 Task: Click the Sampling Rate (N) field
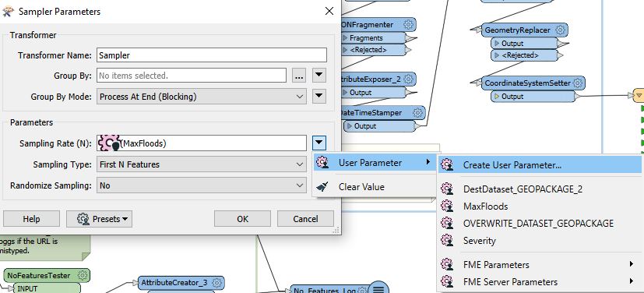[202, 143]
